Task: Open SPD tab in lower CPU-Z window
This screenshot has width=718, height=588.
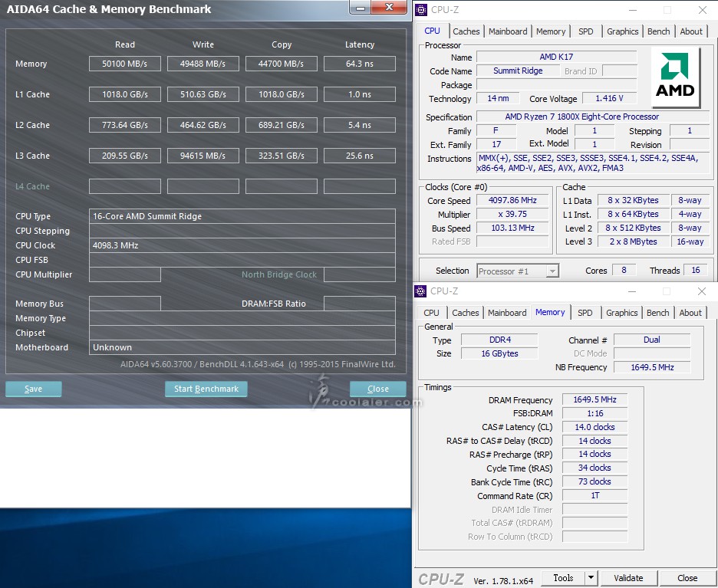Action: [x=585, y=313]
